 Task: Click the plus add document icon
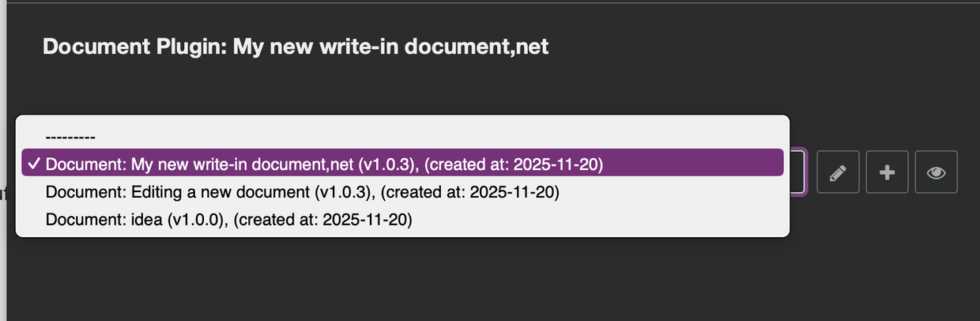tap(888, 172)
